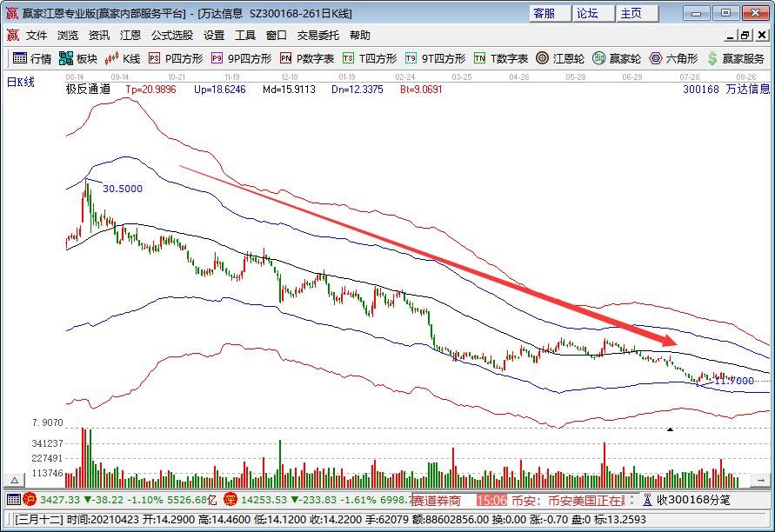Screen dimensions: 775x532
Task: Toggle the 极反通道 indicator label
Action: (87, 89)
